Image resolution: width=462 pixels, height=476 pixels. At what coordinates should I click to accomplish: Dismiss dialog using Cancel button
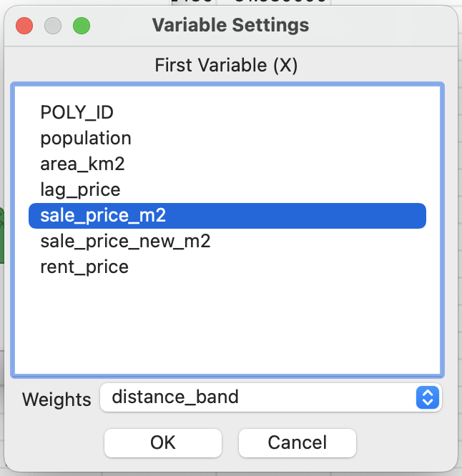(x=297, y=442)
